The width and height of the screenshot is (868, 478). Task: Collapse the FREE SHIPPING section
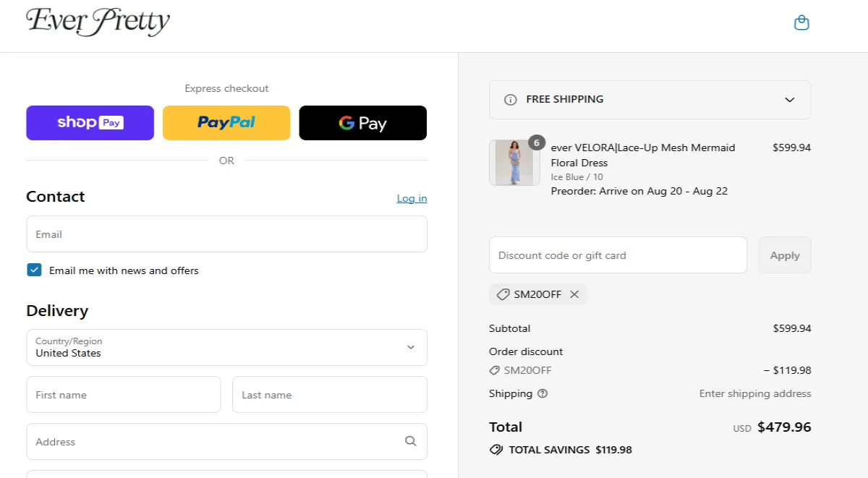[x=789, y=100]
